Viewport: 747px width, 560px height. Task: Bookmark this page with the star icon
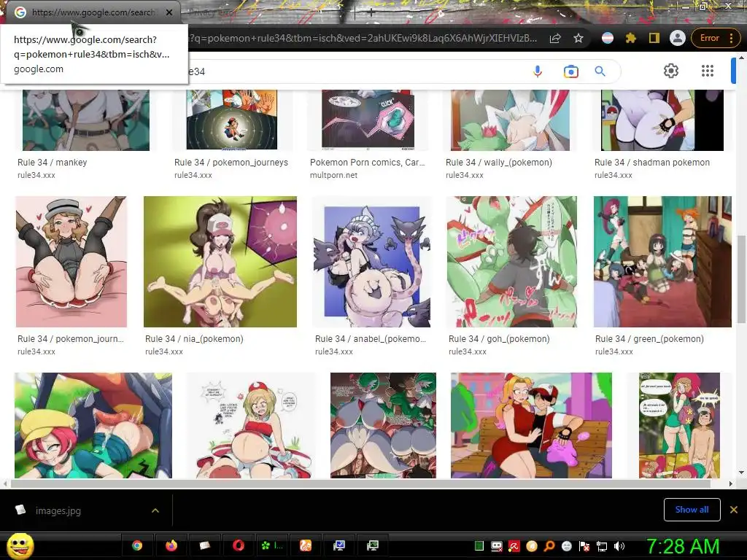click(578, 38)
